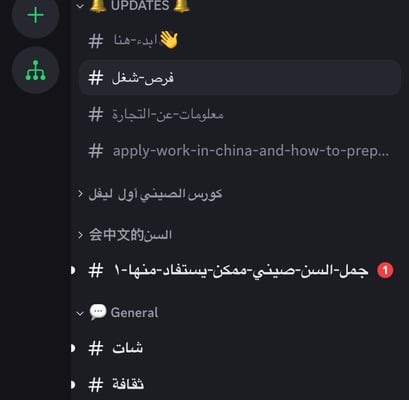The image size is (409, 400).
Task: Open the ثقافة channel
Action: 240,385
